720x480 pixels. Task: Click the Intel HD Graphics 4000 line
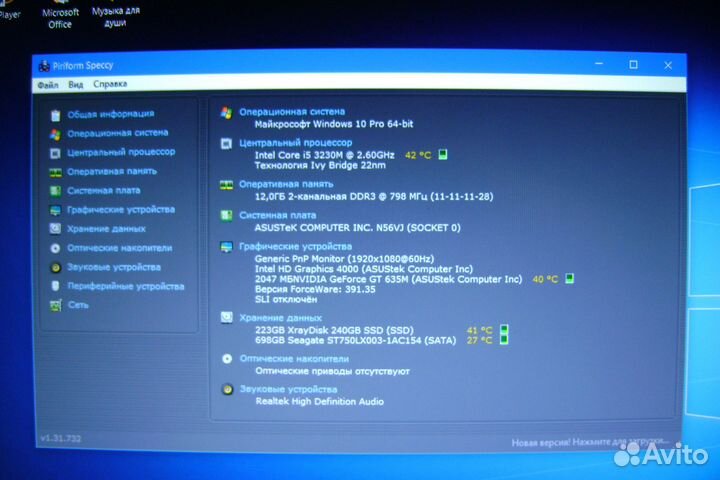pyautogui.click(x=364, y=269)
